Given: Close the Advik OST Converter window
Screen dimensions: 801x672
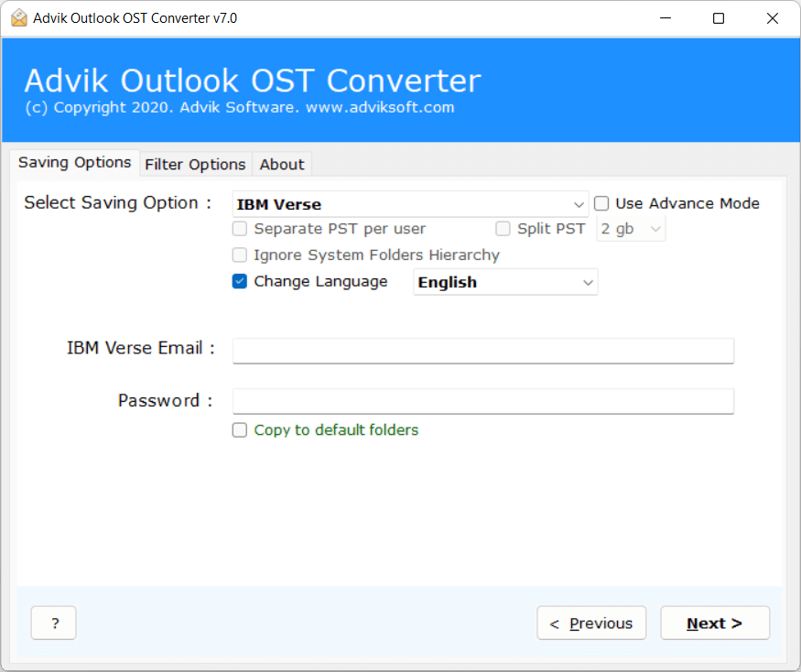Looking at the screenshot, I should [772, 18].
